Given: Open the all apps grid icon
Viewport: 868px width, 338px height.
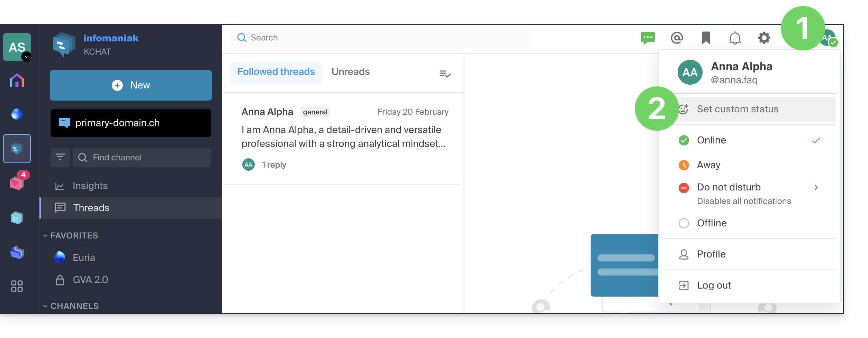Looking at the screenshot, I should pyautogui.click(x=17, y=286).
